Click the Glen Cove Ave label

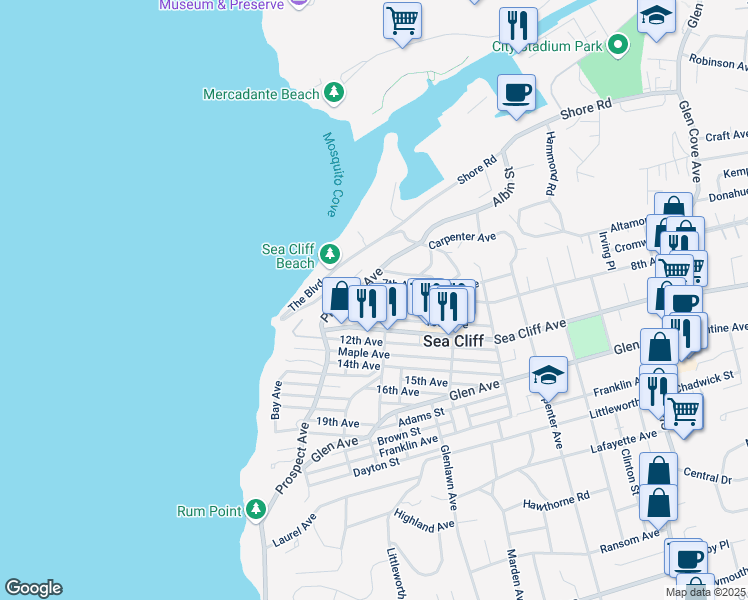pyautogui.click(x=690, y=141)
